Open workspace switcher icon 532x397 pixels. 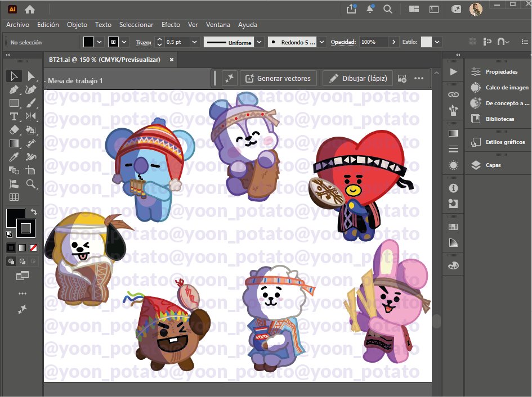414,9
